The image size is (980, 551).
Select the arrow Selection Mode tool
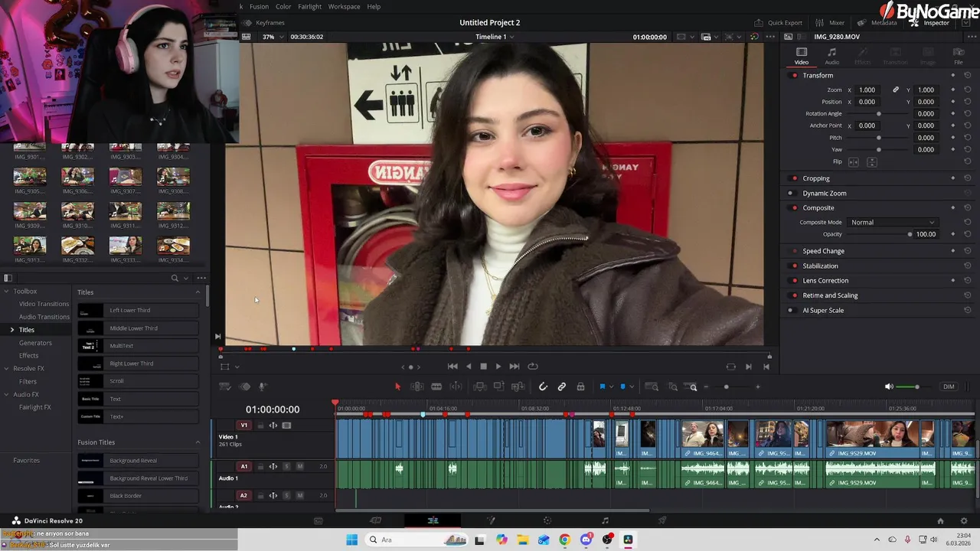click(x=397, y=386)
